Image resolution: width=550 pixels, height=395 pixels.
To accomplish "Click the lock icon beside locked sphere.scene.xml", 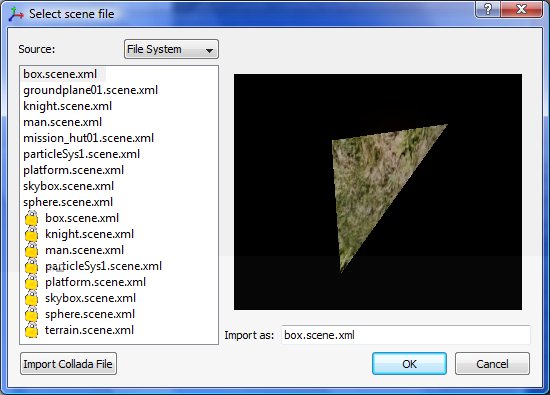I will point(32,314).
